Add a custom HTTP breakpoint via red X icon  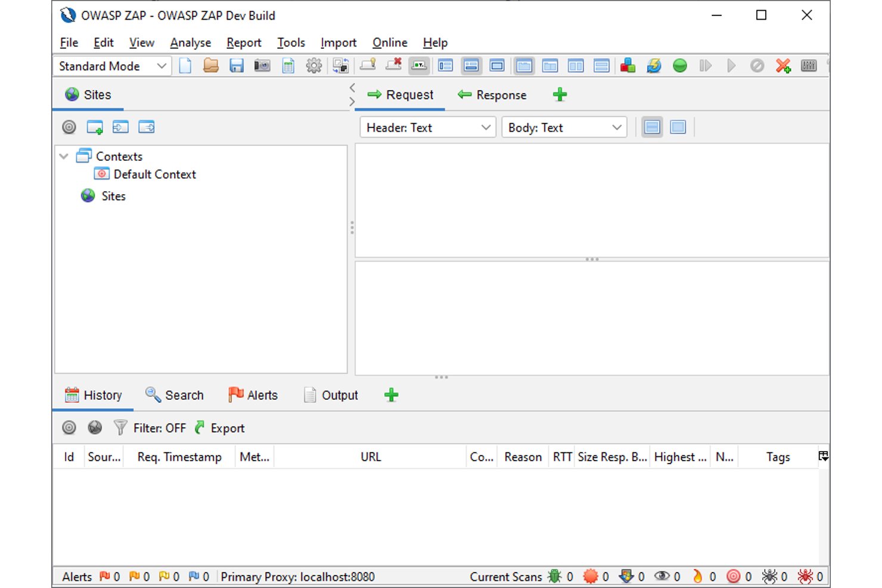tap(783, 66)
